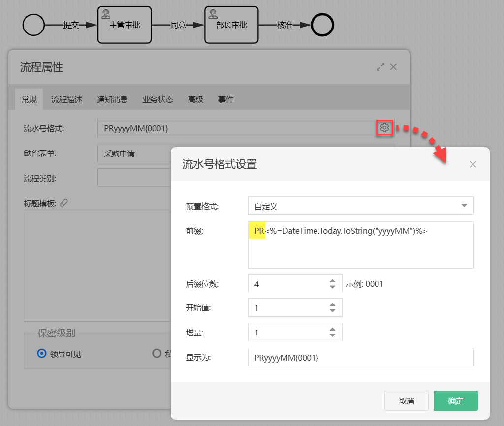Cancel with the 取消 button
This screenshot has width=504, height=426.
pyautogui.click(x=407, y=400)
